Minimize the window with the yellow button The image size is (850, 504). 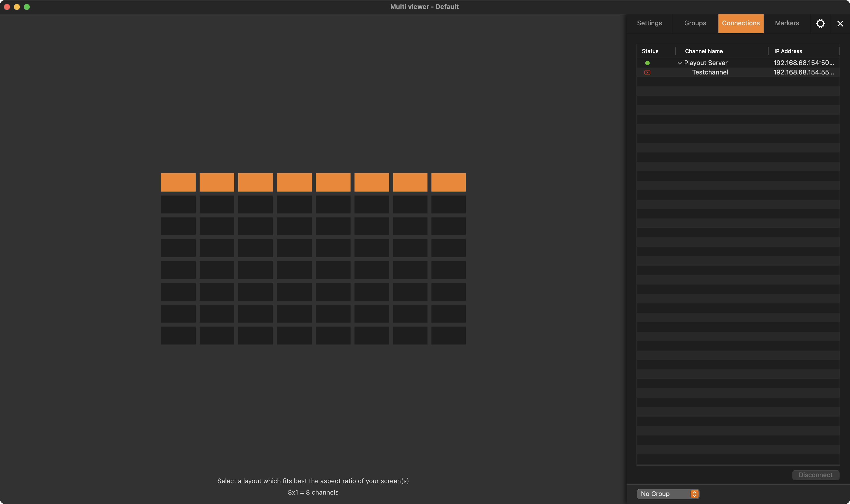click(x=17, y=7)
